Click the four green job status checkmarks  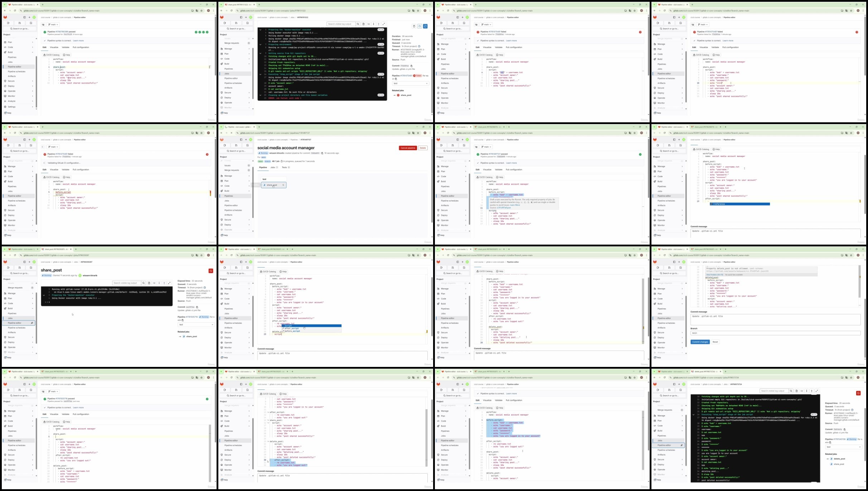[x=202, y=32]
